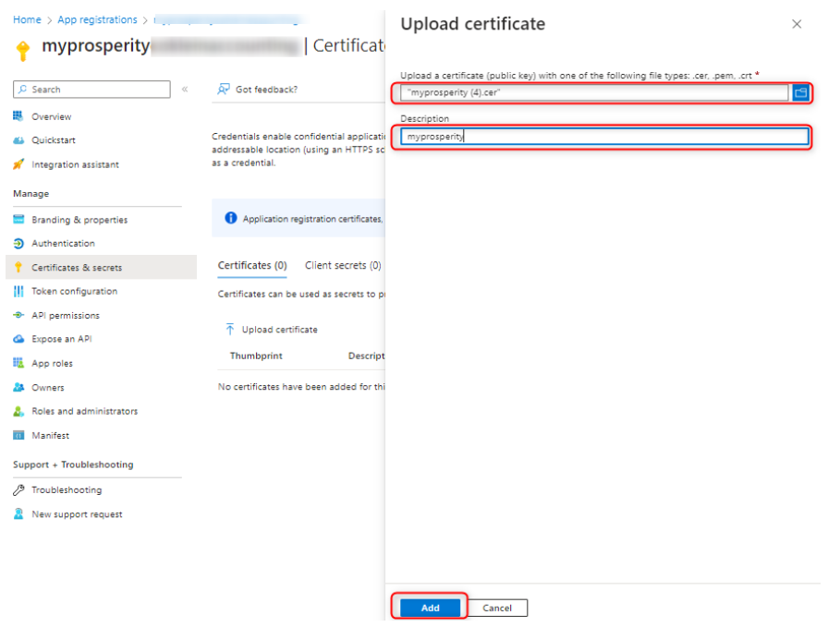The height and width of the screenshot is (627, 840).
Task: Click the Authentication icon
Action: point(18,244)
